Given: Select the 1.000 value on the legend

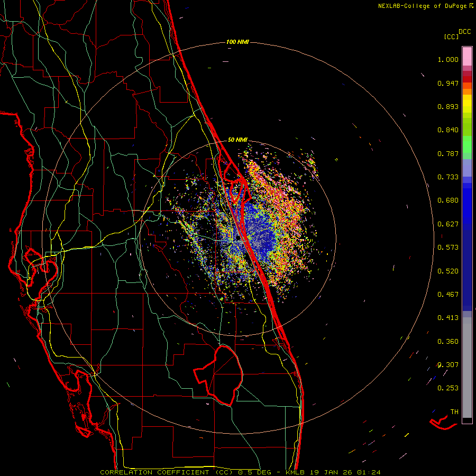Looking at the screenshot, I should coord(448,59).
